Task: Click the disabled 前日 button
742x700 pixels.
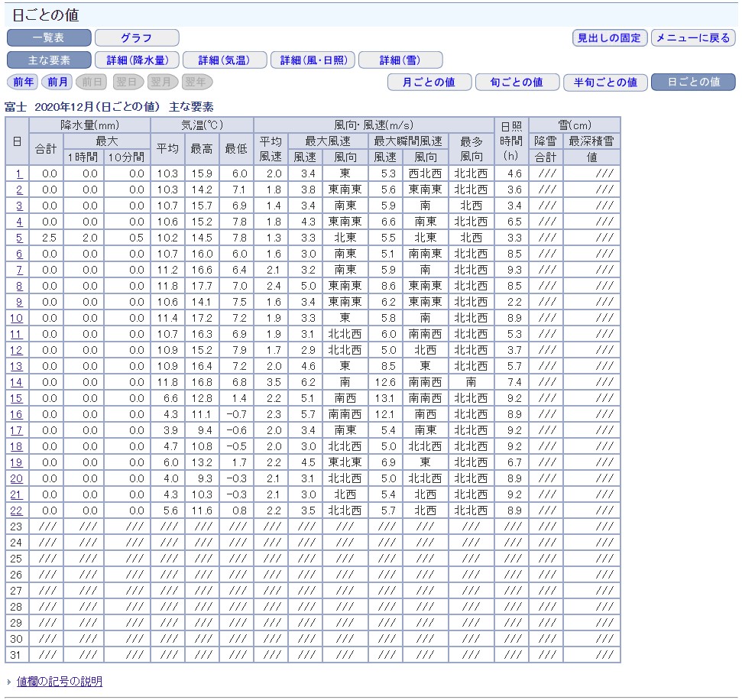Action: click(x=92, y=82)
